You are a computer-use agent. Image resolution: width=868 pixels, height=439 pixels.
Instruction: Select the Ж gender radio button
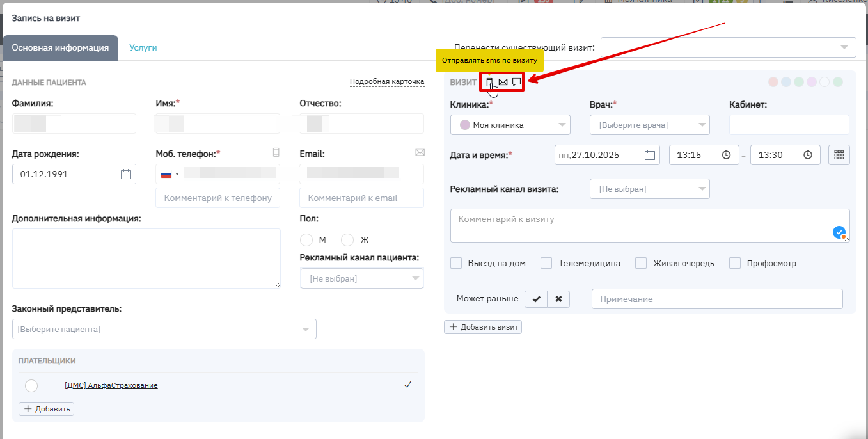tap(347, 240)
